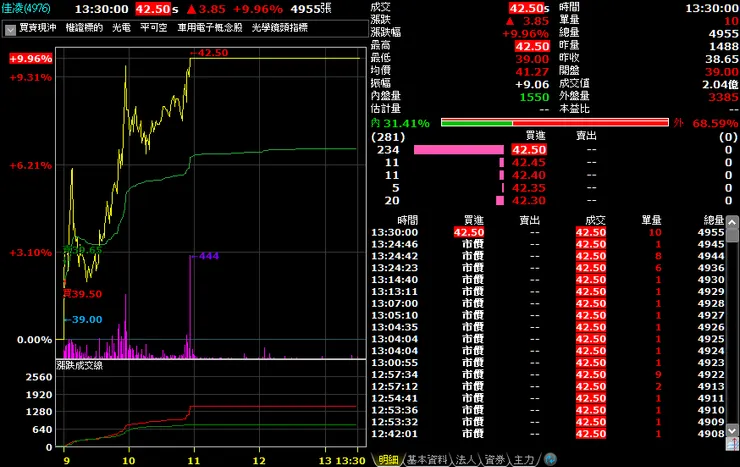The width and height of the screenshot is (740, 467).
Task: Click the 權證標的 tag
Action: pyautogui.click(x=84, y=28)
